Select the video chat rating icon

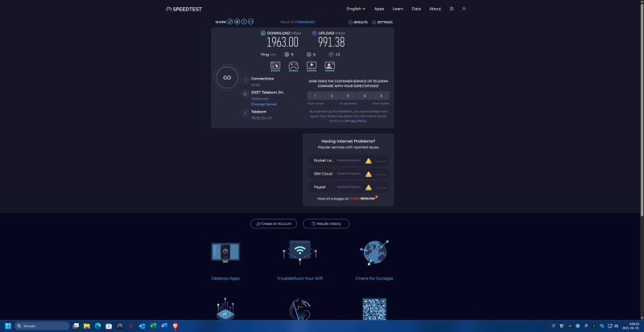tap(330, 66)
